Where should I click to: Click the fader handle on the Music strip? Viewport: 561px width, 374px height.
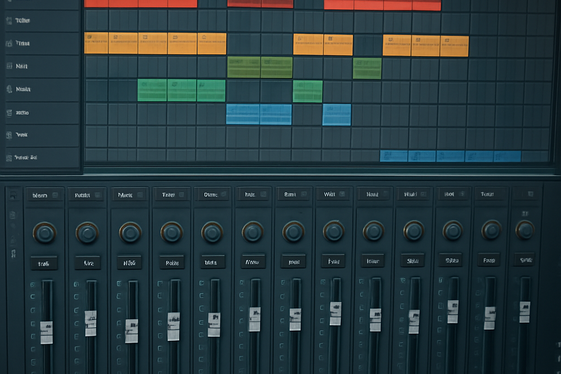click(132, 331)
